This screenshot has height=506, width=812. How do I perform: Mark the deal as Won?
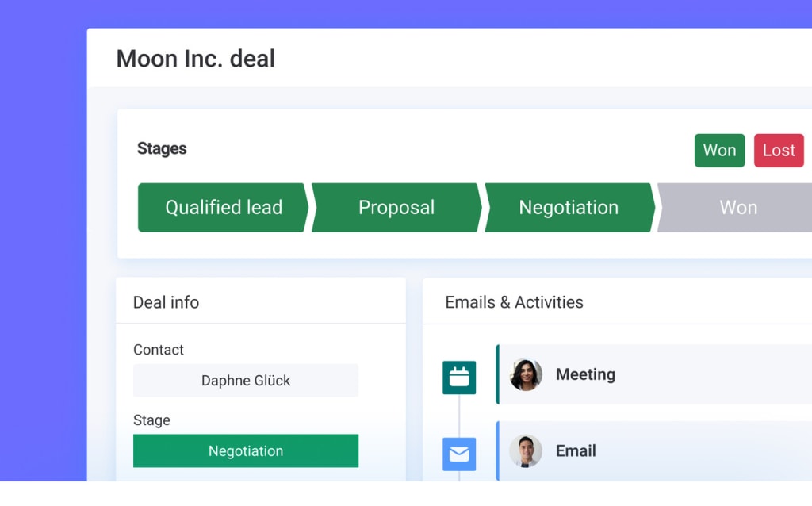[x=719, y=150]
